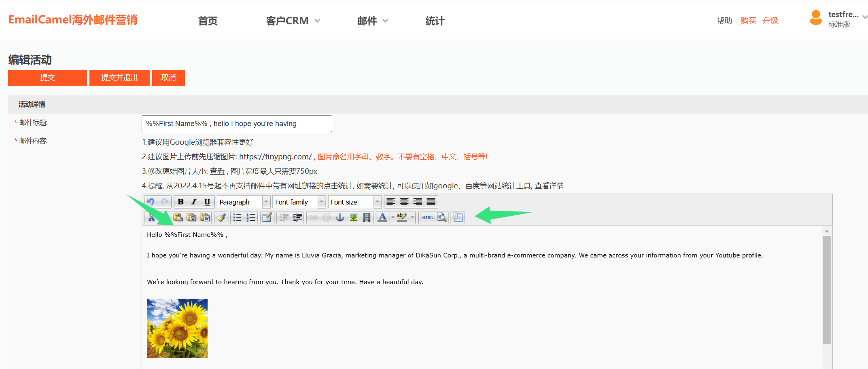Insert an image with the tree picture icon
The height and width of the screenshot is (369, 868).
(353, 217)
